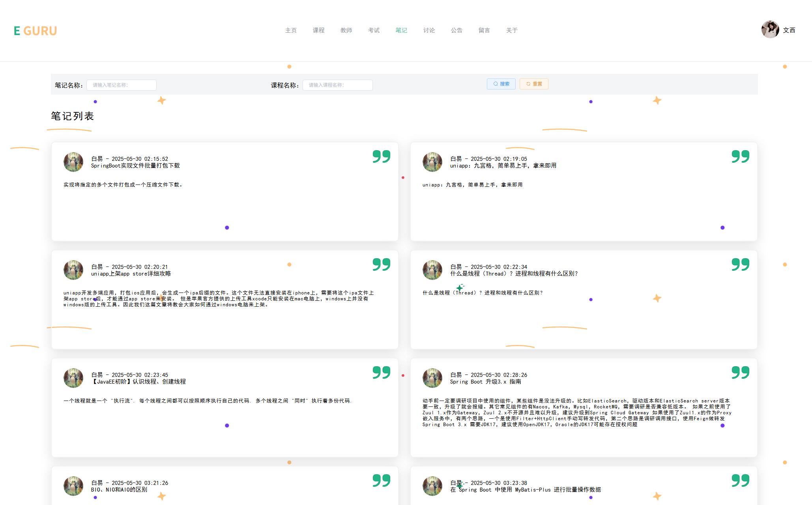Open the 公告 navigation item
This screenshot has height=505, width=812.
457,30
